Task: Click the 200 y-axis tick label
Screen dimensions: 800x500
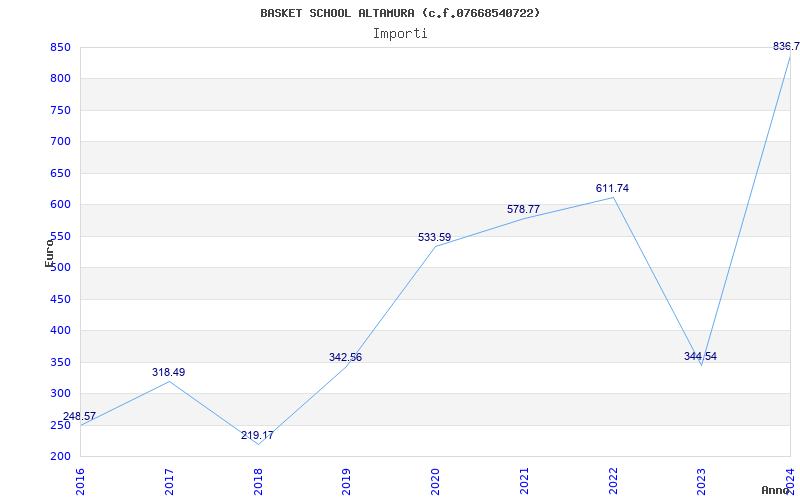Action: [60, 457]
